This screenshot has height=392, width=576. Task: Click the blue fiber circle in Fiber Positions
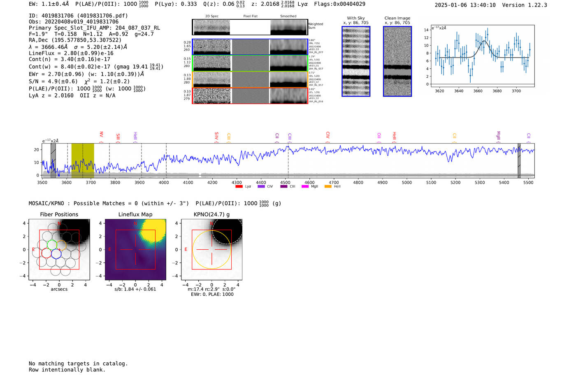(x=56, y=254)
